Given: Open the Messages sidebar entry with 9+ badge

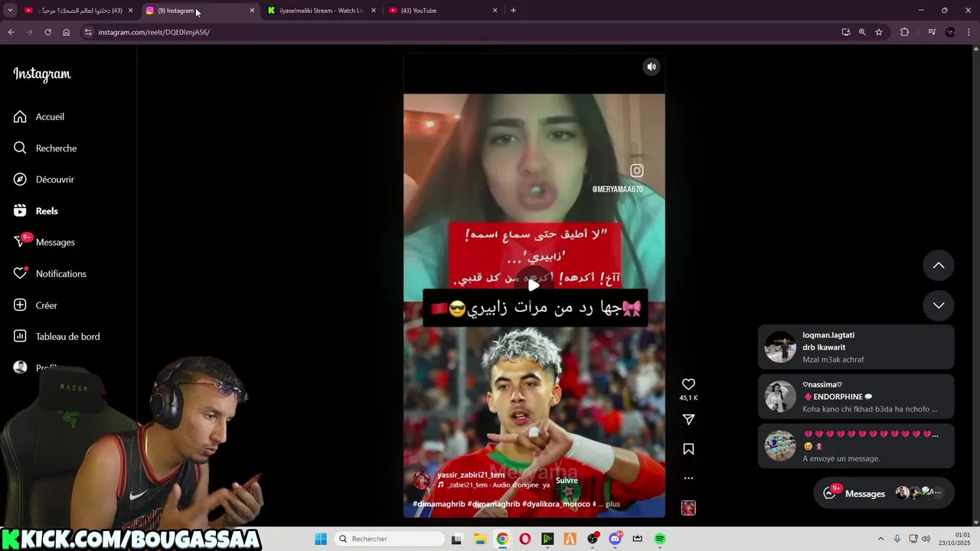Looking at the screenshot, I should point(44,242).
